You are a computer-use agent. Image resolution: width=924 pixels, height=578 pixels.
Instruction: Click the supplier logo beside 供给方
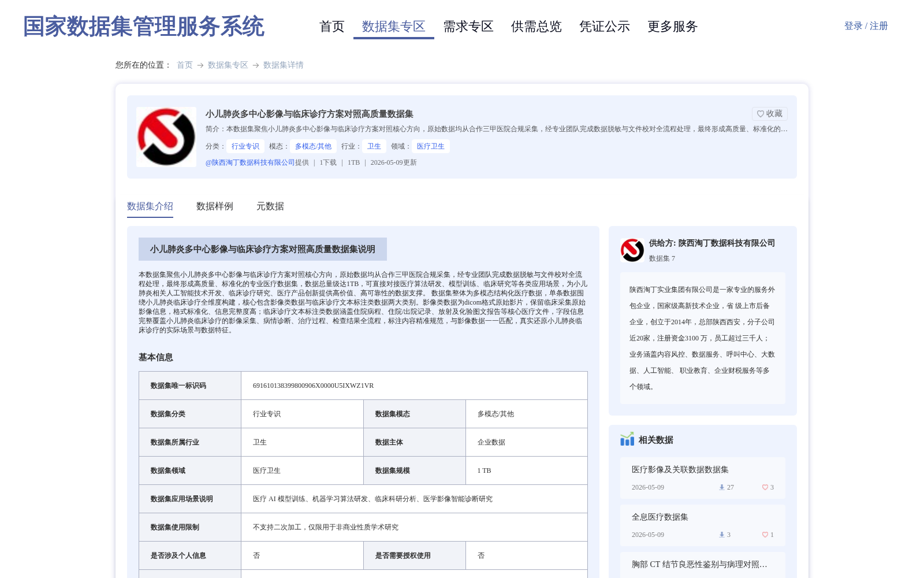(x=632, y=250)
